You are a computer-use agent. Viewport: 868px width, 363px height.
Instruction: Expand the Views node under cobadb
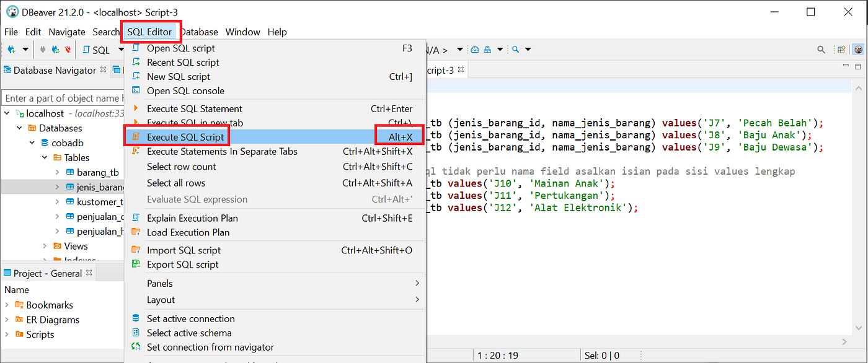(45, 246)
